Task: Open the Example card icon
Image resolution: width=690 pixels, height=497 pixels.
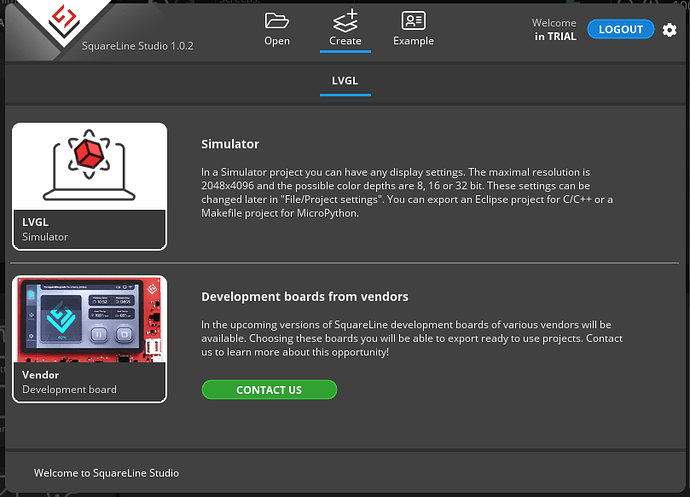Action: 413,20
